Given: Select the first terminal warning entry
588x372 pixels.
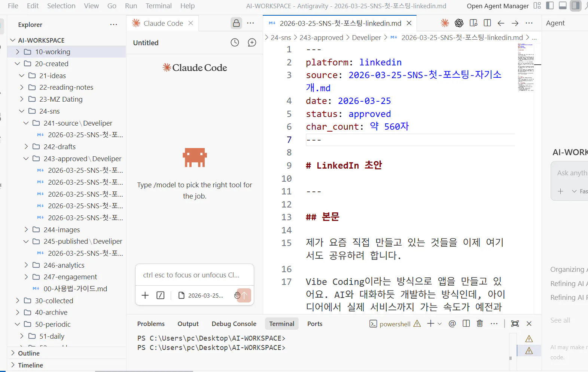Looking at the screenshot, I should (x=529, y=339).
